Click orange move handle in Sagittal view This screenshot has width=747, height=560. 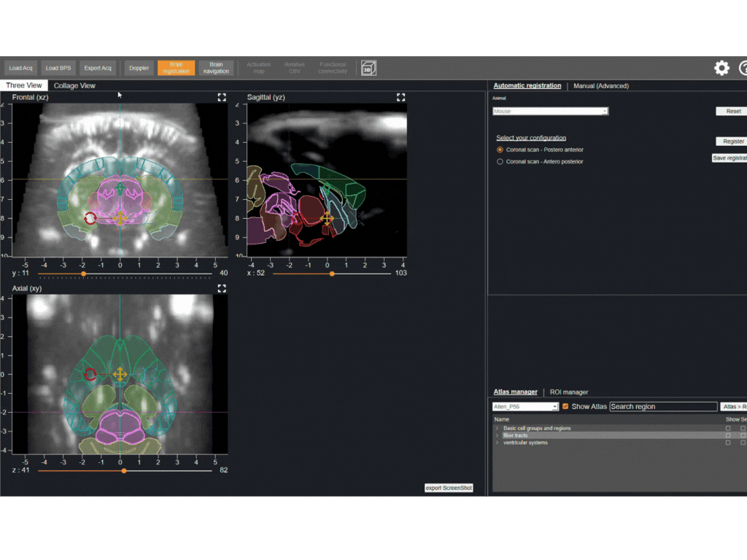click(327, 217)
